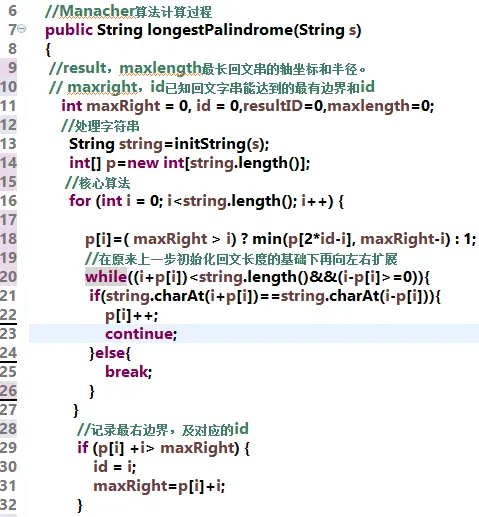Screen dimensions: 479x517
Task: Click the comment '//处理字符串'
Action: pos(100,126)
